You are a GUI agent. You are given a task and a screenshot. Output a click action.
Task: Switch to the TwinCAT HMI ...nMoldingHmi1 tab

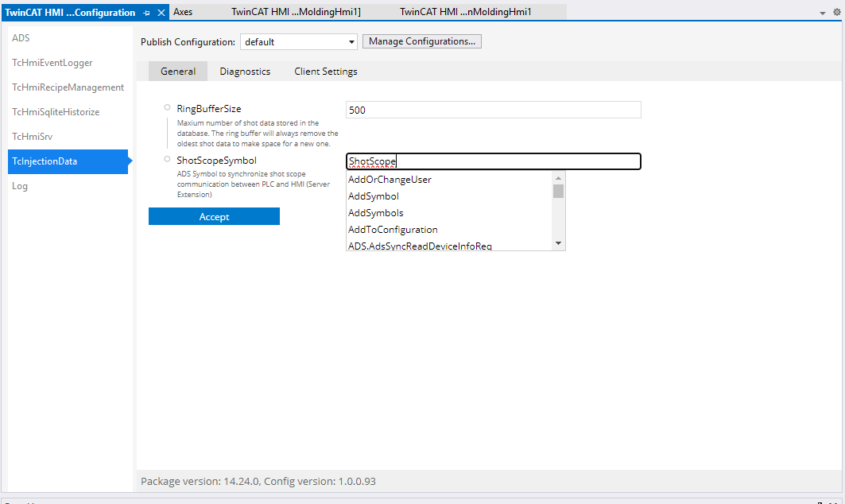(x=466, y=12)
